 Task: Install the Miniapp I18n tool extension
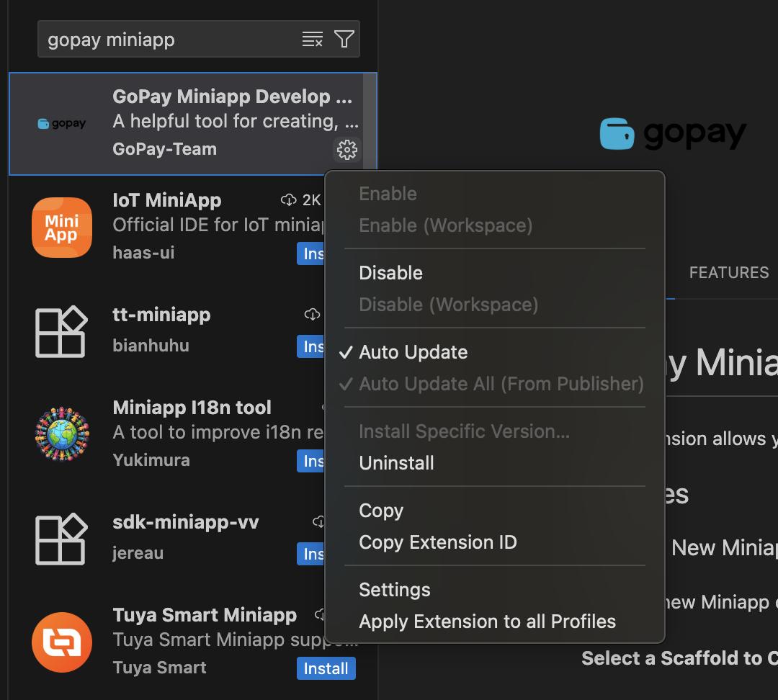click(311, 461)
